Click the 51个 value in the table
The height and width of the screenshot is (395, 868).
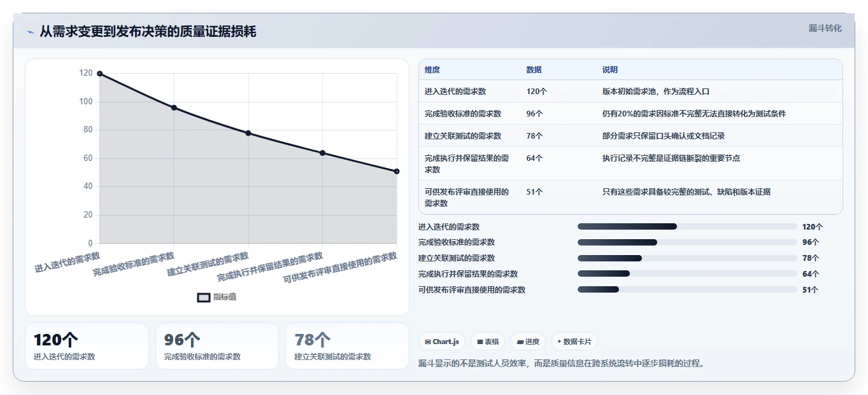pyautogui.click(x=535, y=192)
